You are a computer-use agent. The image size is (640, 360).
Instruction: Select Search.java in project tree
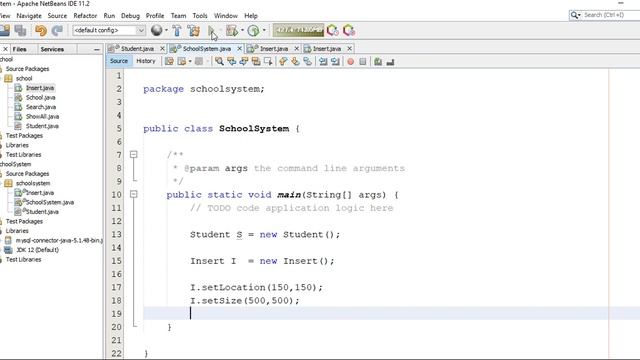41,107
